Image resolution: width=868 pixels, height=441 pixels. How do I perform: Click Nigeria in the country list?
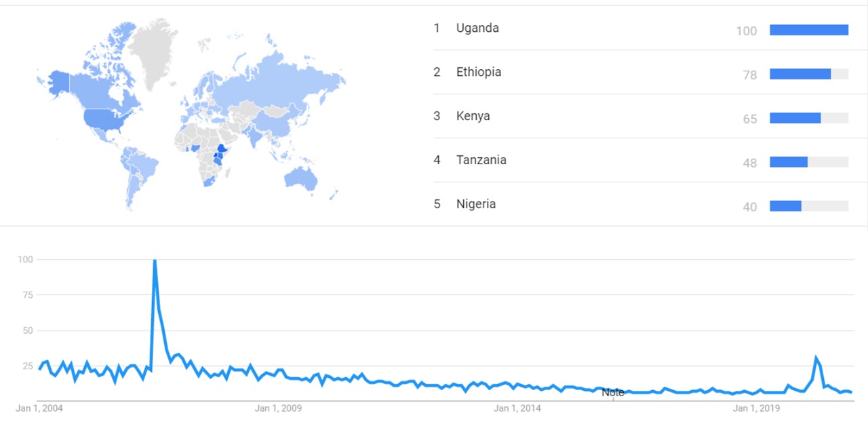click(475, 204)
